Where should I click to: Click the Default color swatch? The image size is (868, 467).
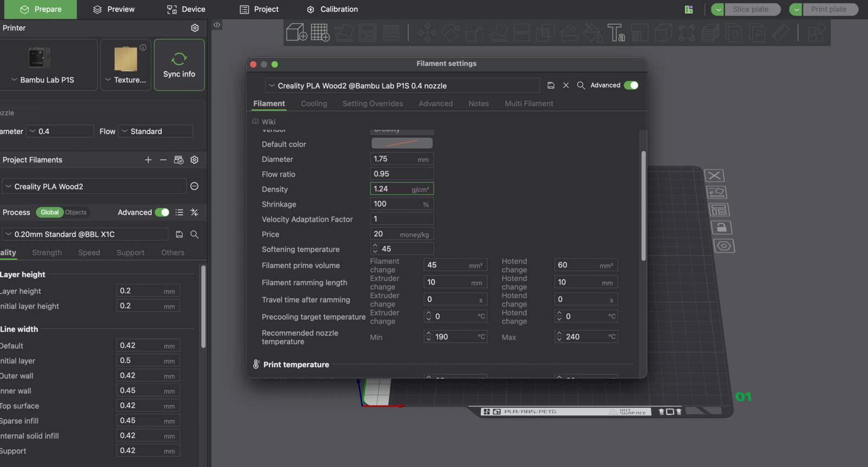point(402,143)
